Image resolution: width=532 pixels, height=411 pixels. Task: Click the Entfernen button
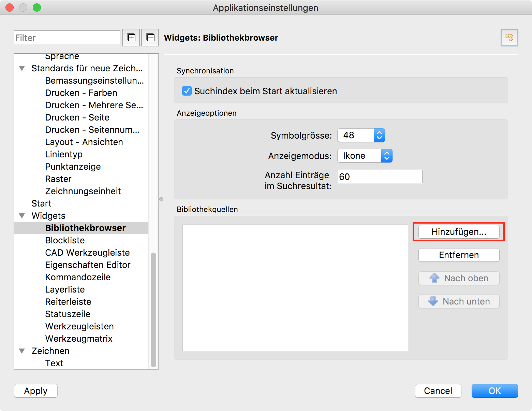point(459,255)
